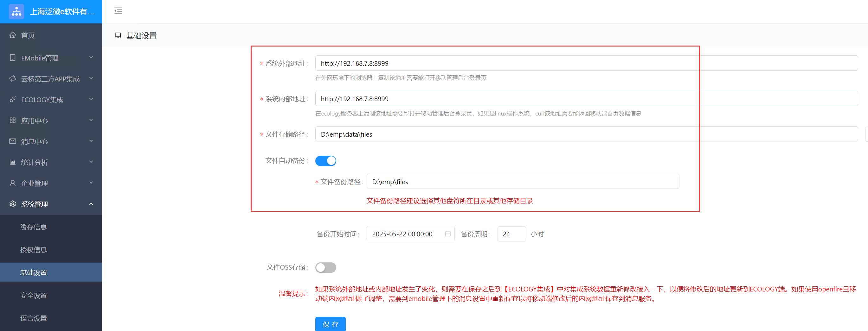868x331 pixels.
Task: Click the sync icon beside 云桥第三方APP集成
Action: coord(13,79)
